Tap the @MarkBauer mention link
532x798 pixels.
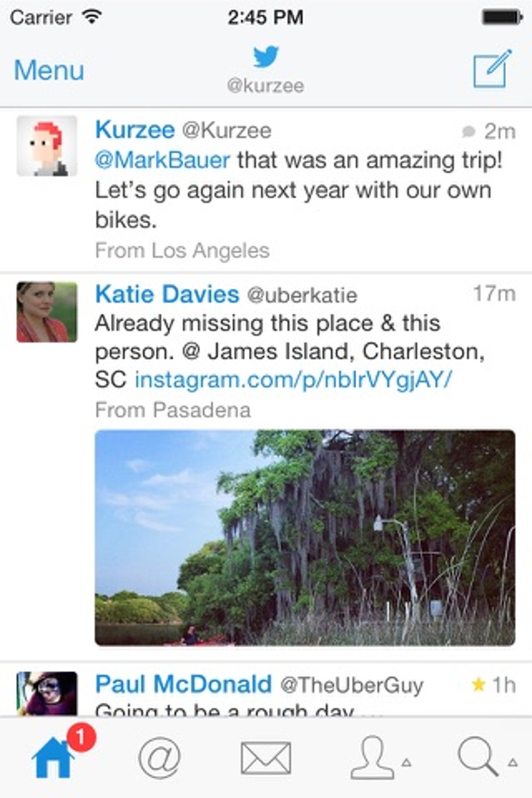(162, 160)
